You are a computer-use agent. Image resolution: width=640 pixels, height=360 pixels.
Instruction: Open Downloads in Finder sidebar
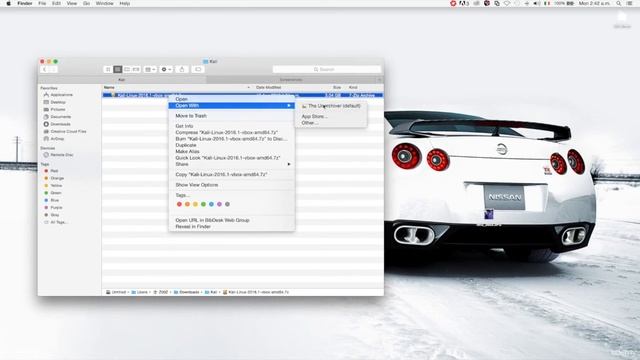60,124
